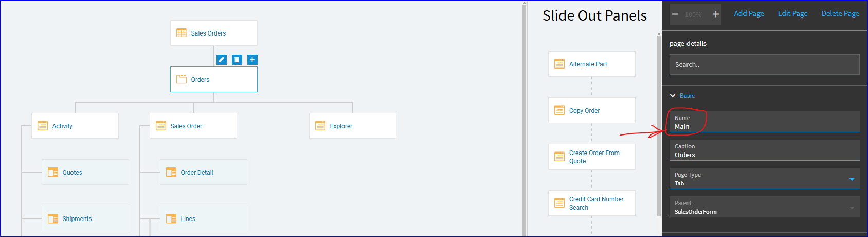Click the Quotes panel icon

(53, 172)
